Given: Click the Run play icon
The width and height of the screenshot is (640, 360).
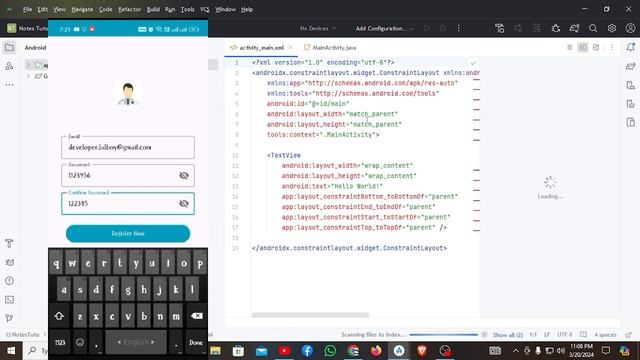Looking at the screenshot, I should click(427, 28).
